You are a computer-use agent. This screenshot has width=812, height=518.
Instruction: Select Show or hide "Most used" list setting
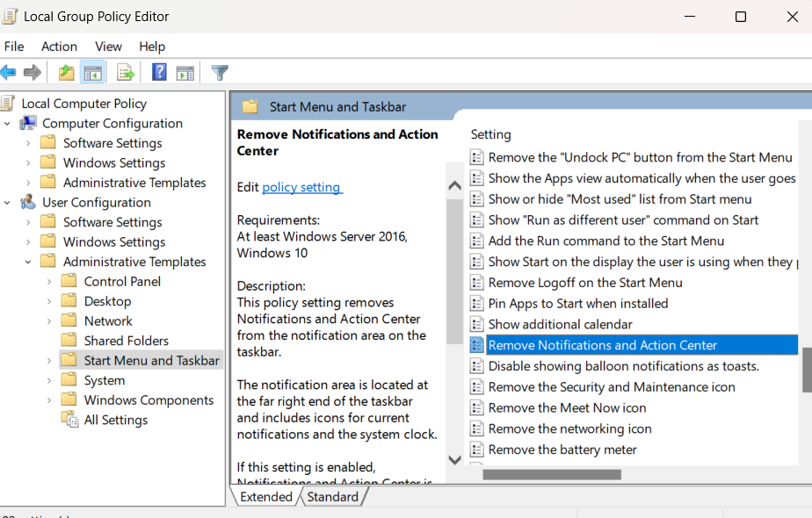point(620,199)
